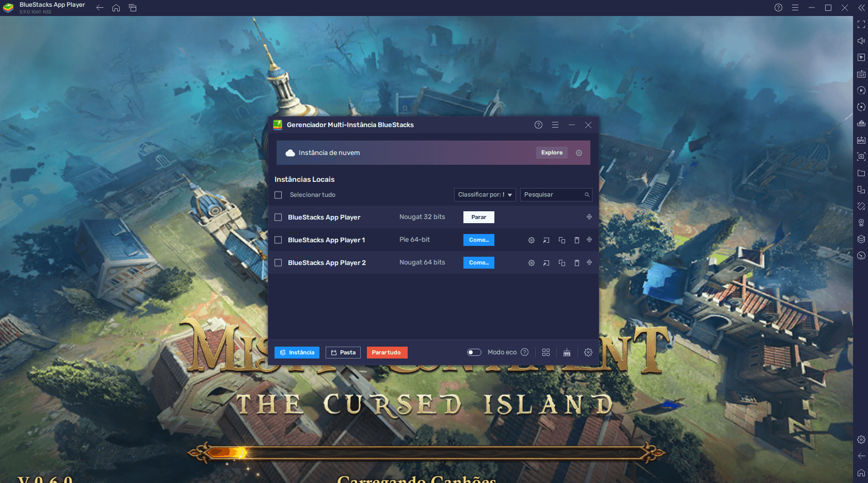Click reorder handle of BlueStacks App Player row
Image resolution: width=868 pixels, height=483 pixels.
[x=589, y=217]
